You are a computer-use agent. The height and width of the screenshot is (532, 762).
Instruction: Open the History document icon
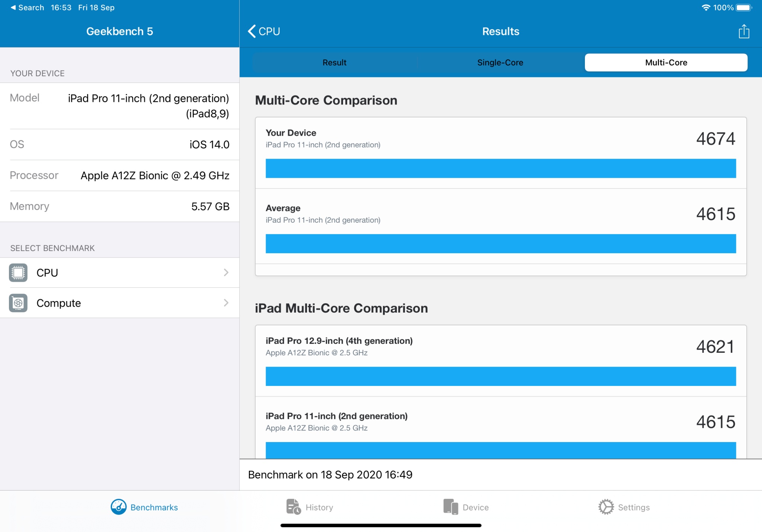click(x=294, y=507)
